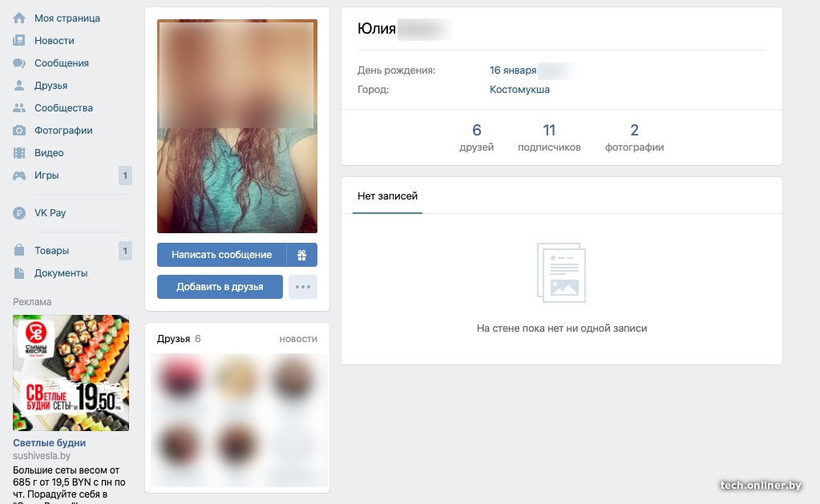The image size is (820, 504).
Task: Open the home icon for Моя страница
Action: pyautogui.click(x=19, y=18)
